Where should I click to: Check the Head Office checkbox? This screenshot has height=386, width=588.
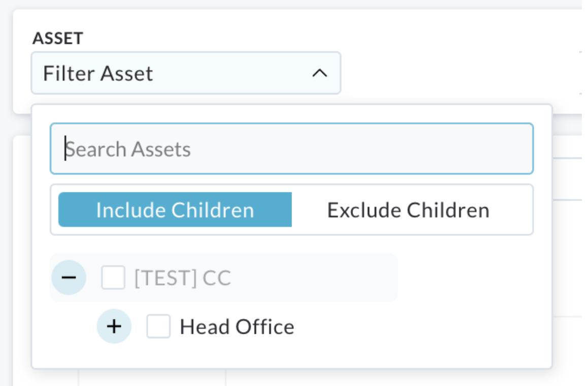[158, 327]
